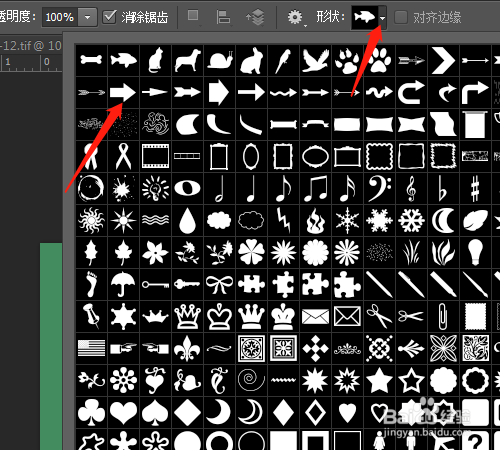Open the opacity percentage dropdown arrow
The image size is (500, 450).
pos(87,17)
